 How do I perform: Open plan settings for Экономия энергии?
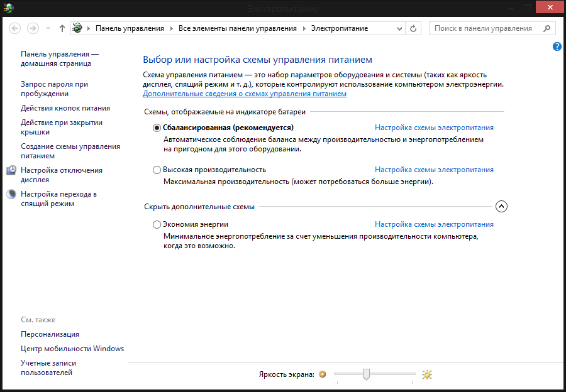(434, 224)
